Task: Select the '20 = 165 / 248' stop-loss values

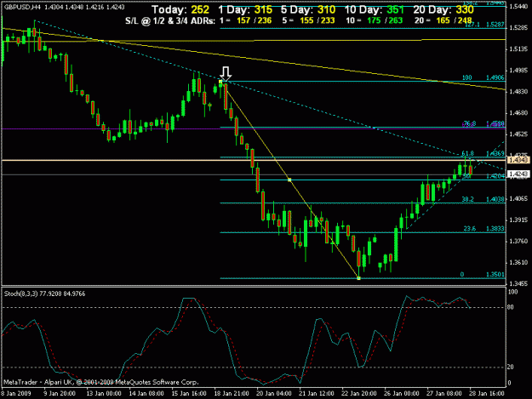Action: tap(443, 20)
